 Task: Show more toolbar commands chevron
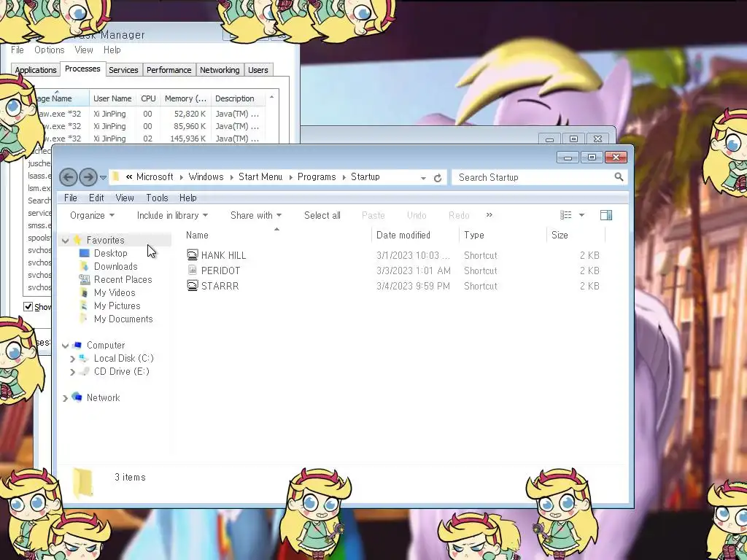pos(489,215)
